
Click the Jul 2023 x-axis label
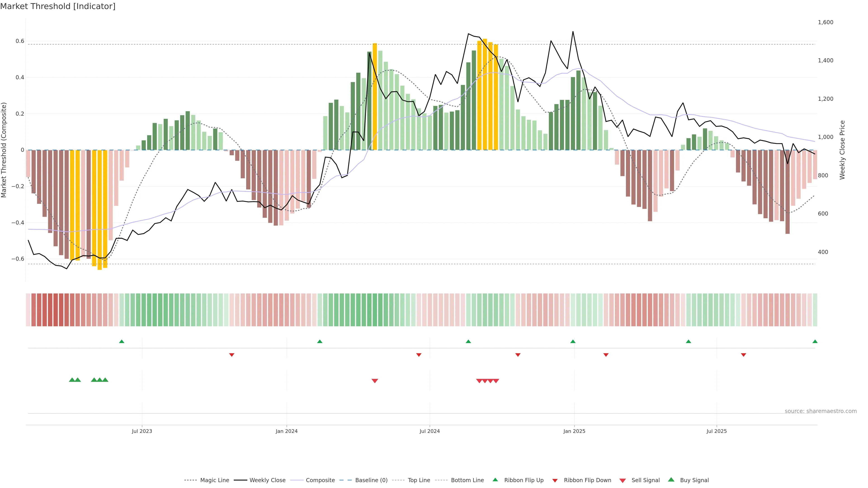tap(142, 431)
